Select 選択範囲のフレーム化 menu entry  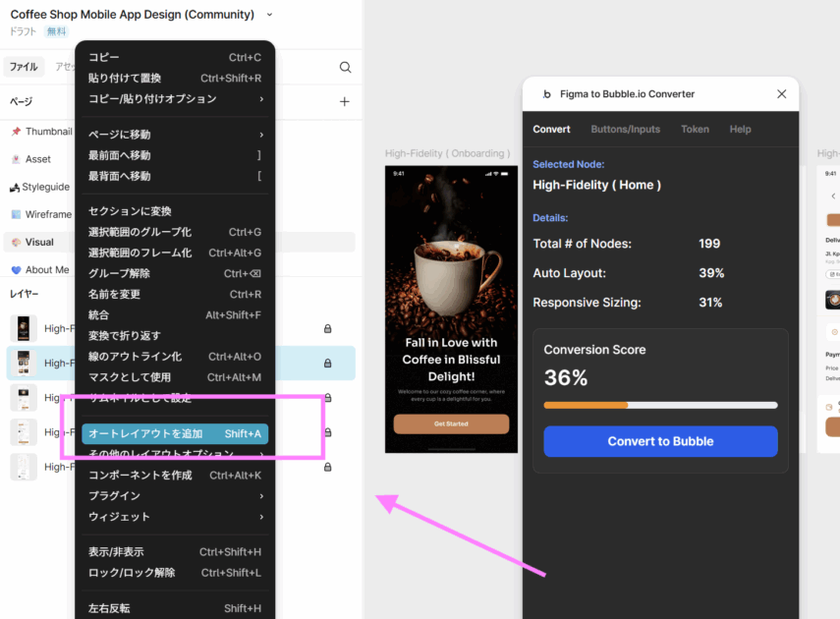click(x=175, y=253)
